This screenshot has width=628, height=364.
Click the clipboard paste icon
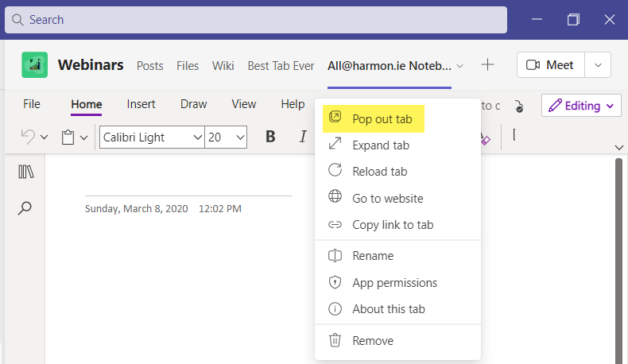pyautogui.click(x=68, y=137)
